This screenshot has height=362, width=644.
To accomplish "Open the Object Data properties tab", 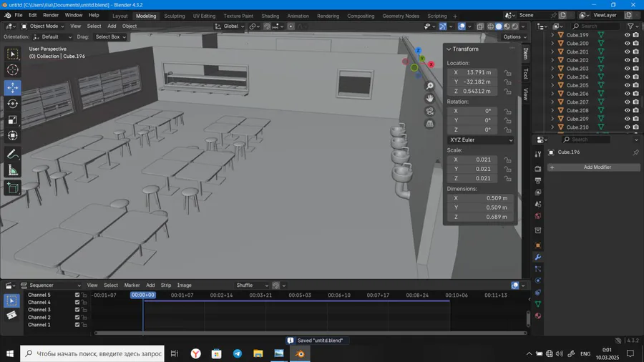I will (x=538, y=304).
